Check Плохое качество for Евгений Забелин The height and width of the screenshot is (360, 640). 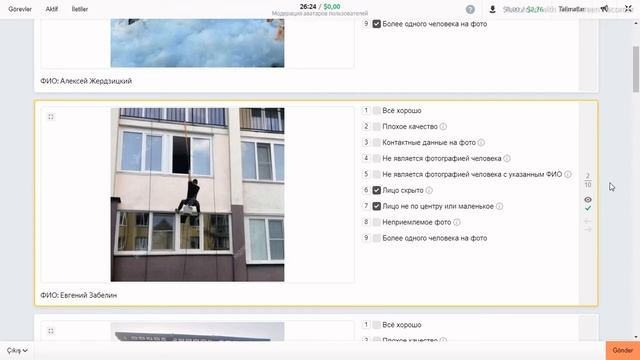click(377, 127)
